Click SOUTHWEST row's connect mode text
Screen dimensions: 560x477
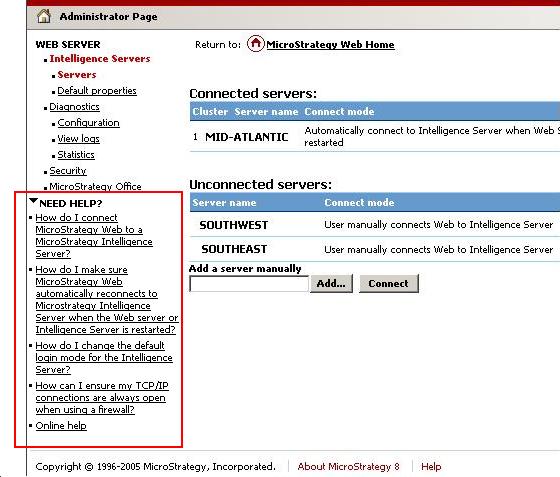(x=439, y=225)
